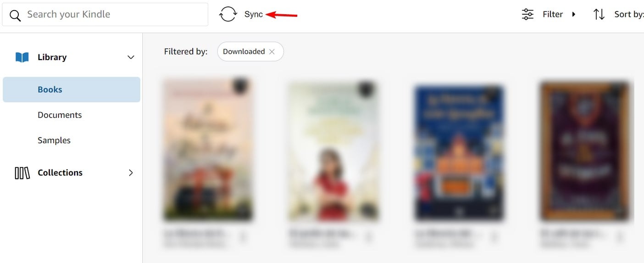Click the magnifying glass search icon
Screen dimensions: 644x263
coord(15,16)
